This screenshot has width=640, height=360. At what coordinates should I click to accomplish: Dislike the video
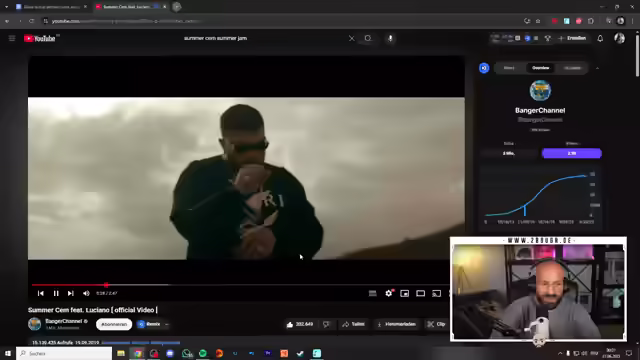click(x=326, y=324)
